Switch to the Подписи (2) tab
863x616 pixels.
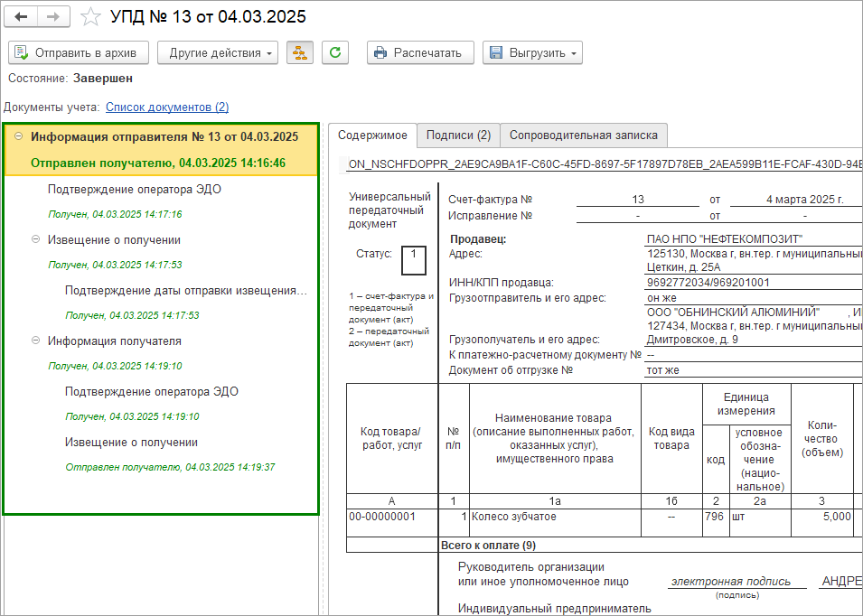458,135
